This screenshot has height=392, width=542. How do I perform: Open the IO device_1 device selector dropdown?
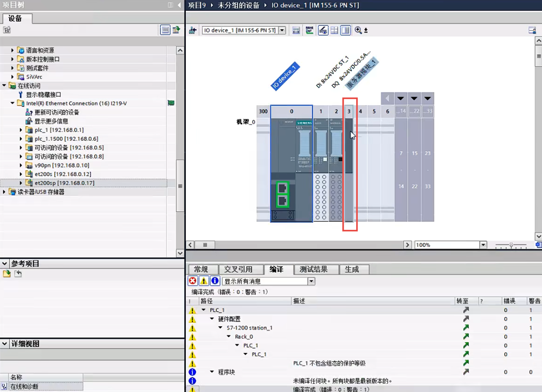pyautogui.click(x=282, y=30)
